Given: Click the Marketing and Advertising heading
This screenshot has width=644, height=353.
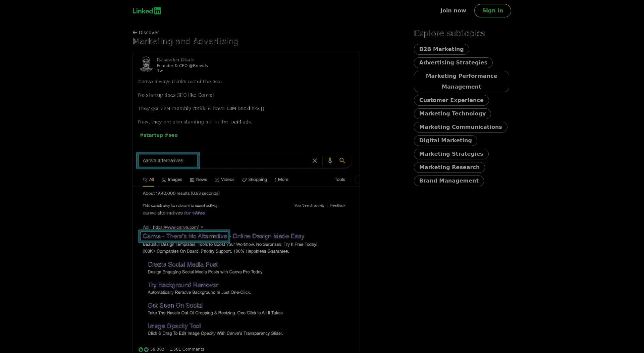Looking at the screenshot, I should 185,42.
